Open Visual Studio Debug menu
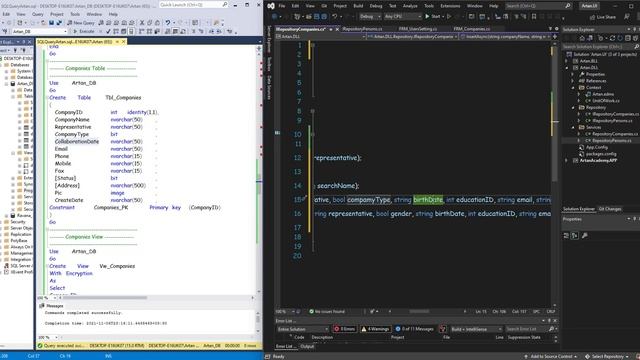 tap(376, 6)
